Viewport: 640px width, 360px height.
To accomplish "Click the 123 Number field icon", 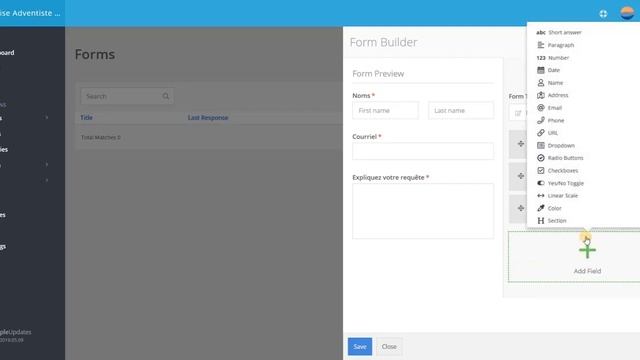I will pyautogui.click(x=541, y=58).
